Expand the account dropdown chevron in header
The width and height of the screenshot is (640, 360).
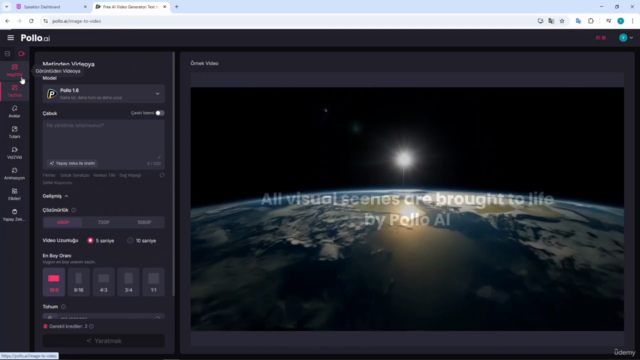coord(631,38)
